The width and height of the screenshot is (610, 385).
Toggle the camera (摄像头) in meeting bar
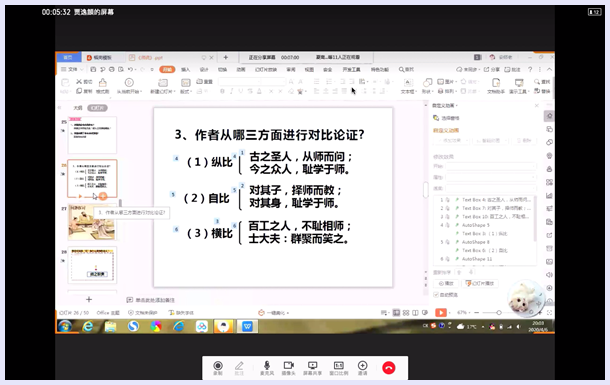(x=289, y=365)
